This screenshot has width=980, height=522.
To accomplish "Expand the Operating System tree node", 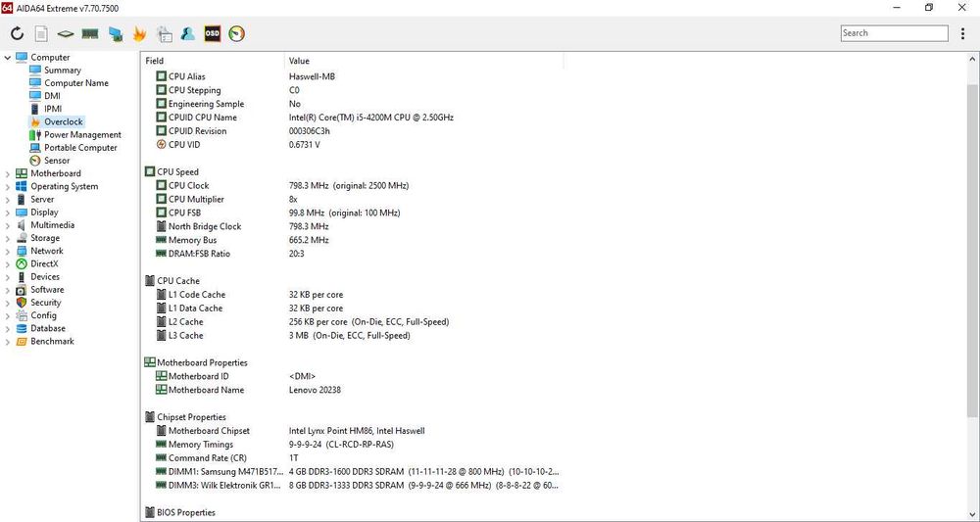I will click(8, 187).
